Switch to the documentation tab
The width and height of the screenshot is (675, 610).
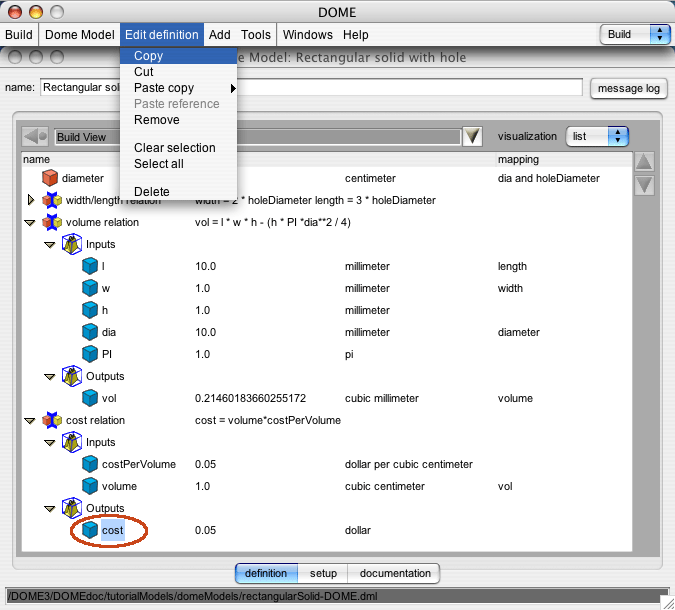pyautogui.click(x=394, y=573)
